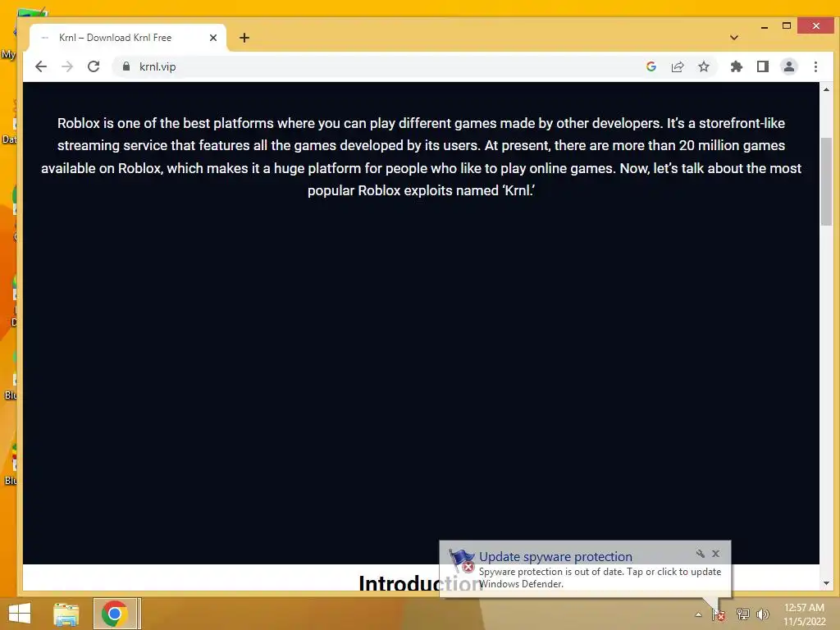
Task: Click the krnl.vip address bar
Action: click(375, 66)
